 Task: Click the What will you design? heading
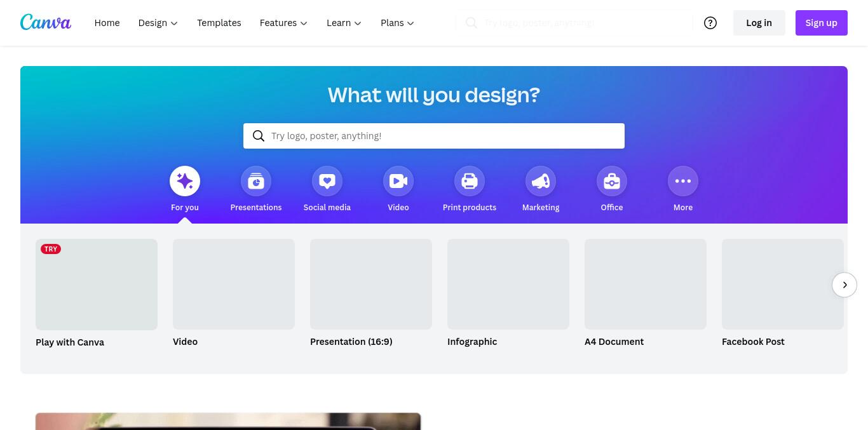(434, 95)
